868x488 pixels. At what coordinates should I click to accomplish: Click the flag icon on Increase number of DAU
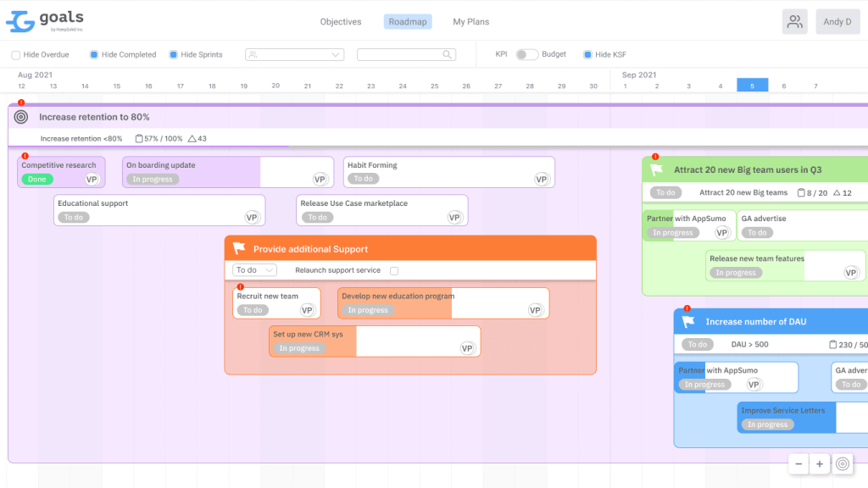pyautogui.click(x=688, y=321)
